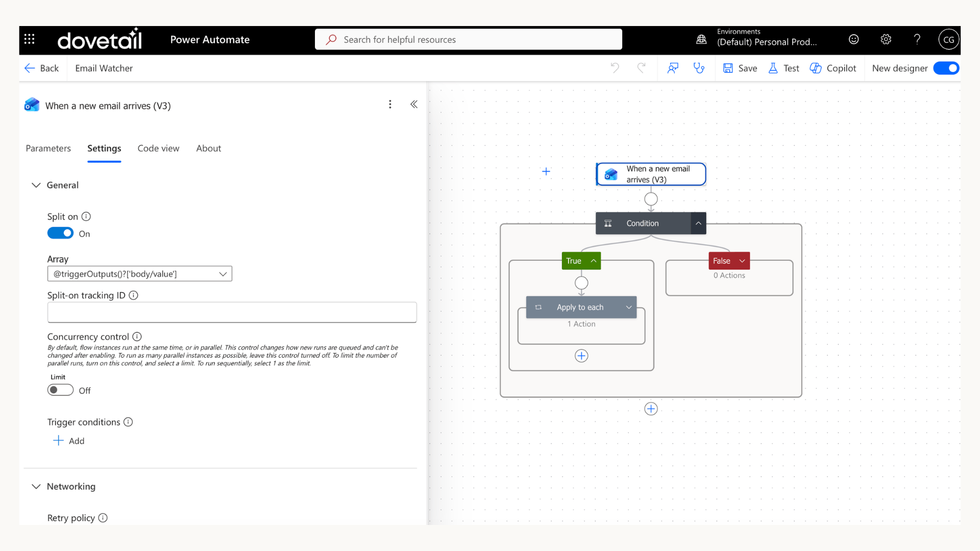The image size is (980, 551).
Task: Click the False branch label
Action: click(721, 261)
